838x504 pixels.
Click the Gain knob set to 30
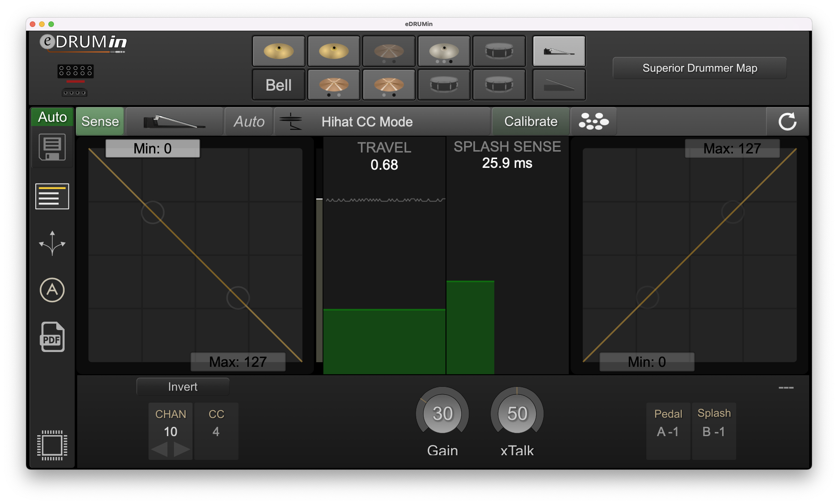click(442, 413)
